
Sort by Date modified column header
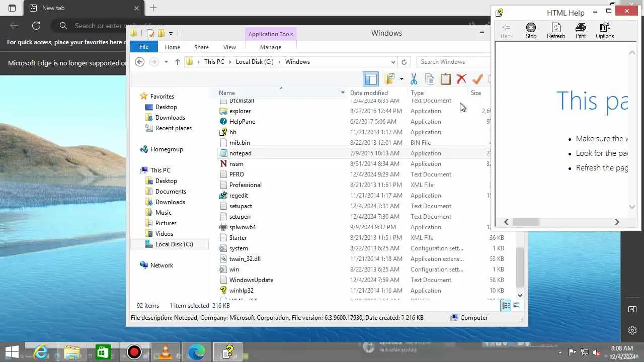point(369,93)
